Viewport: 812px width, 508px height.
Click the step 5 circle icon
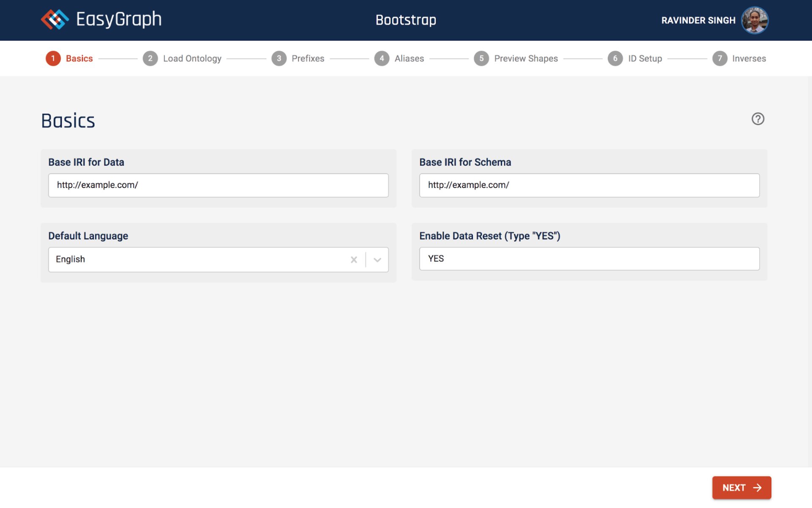(x=481, y=58)
